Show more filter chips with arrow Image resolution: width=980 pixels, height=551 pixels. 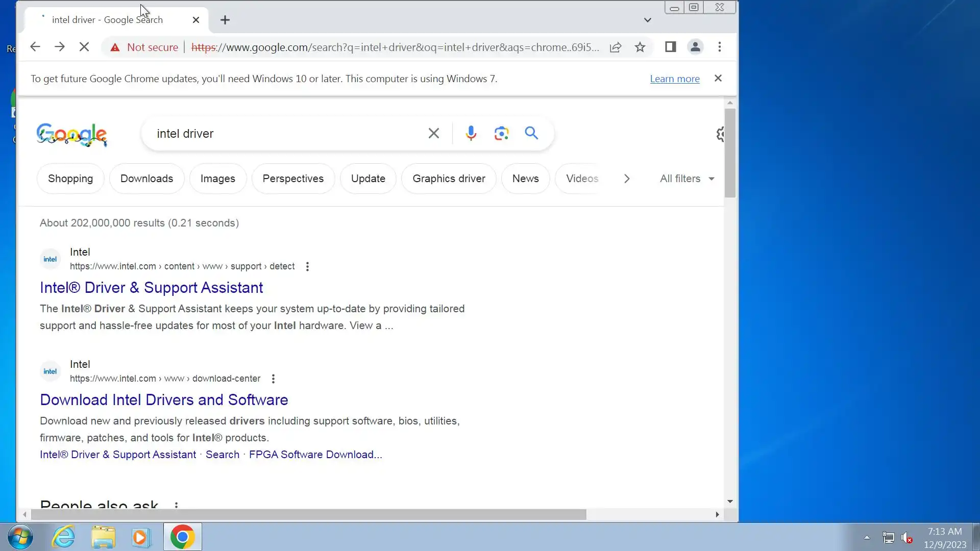pyautogui.click(x=627, y=179)
